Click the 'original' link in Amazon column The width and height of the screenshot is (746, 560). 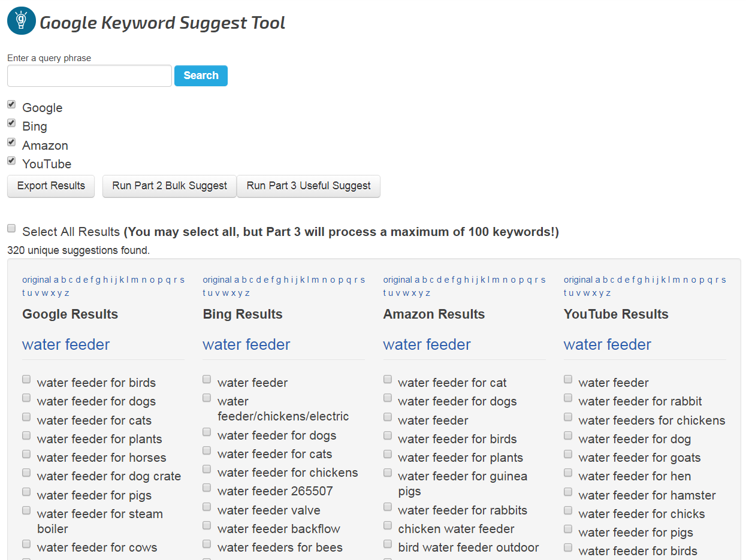tap(397, 280)
